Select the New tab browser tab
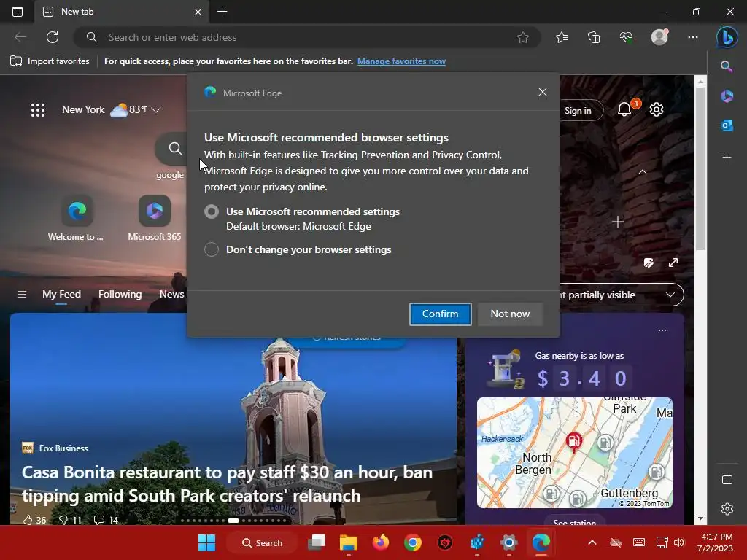The height and width of the screenshot is (560, 747). coord(122,12)
